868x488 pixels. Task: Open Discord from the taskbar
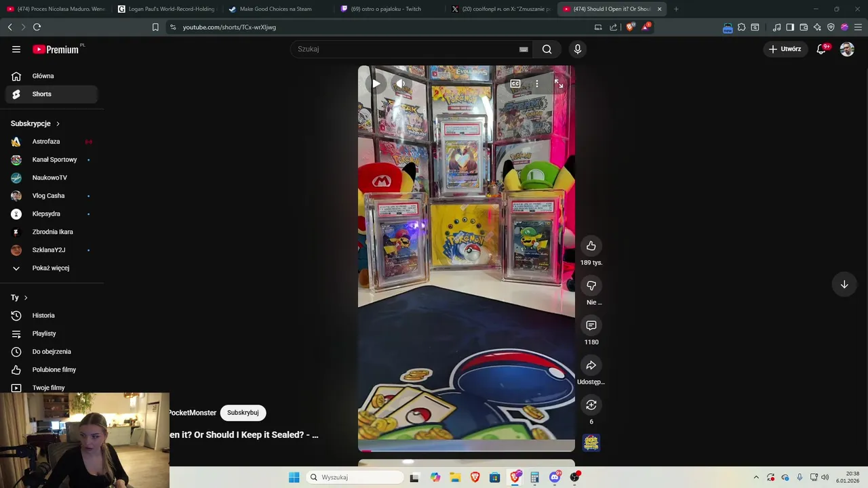click(555, 477)
